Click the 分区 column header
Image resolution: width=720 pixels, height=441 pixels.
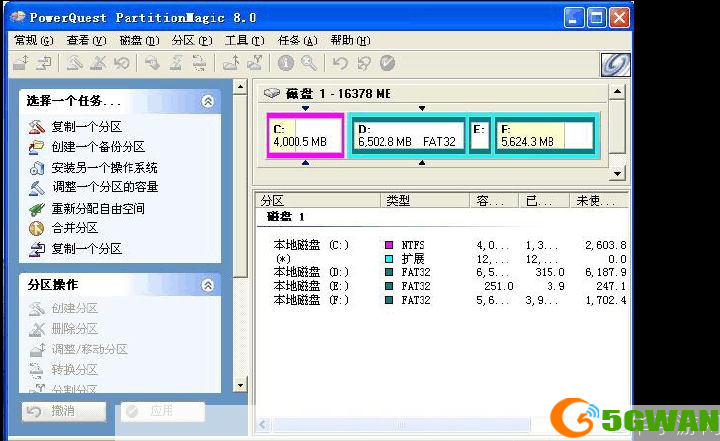click(319, 201)
